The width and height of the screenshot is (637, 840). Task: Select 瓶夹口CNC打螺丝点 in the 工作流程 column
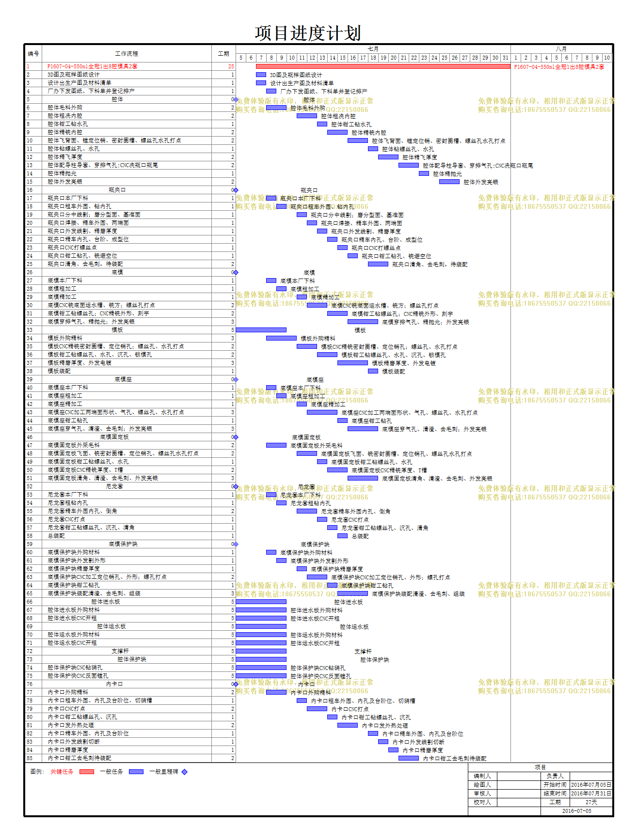[72, 248]
